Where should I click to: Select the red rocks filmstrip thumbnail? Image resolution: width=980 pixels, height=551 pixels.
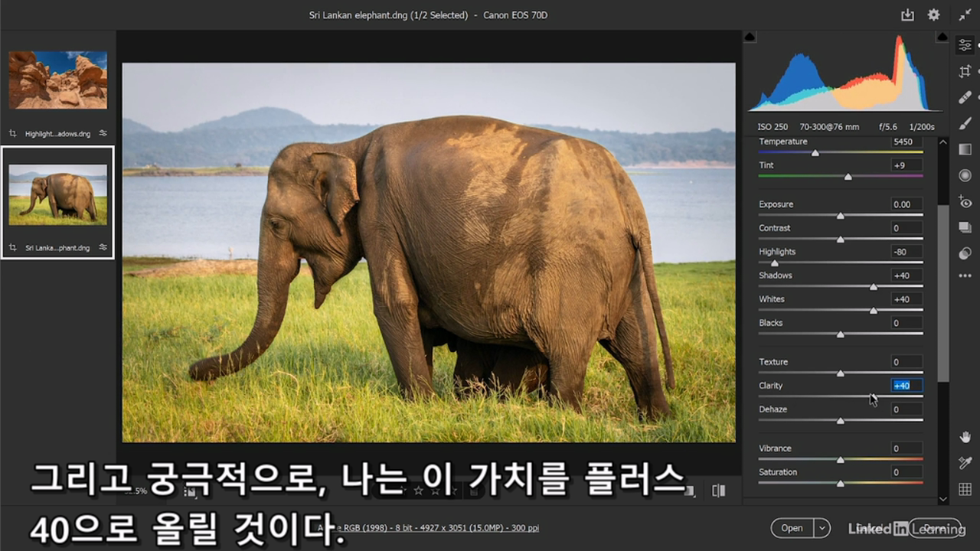point(58,80)
